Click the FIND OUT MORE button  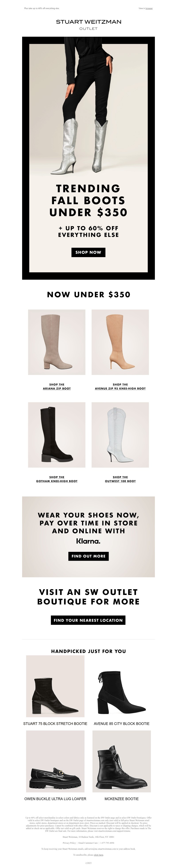[x=88, y=556]
